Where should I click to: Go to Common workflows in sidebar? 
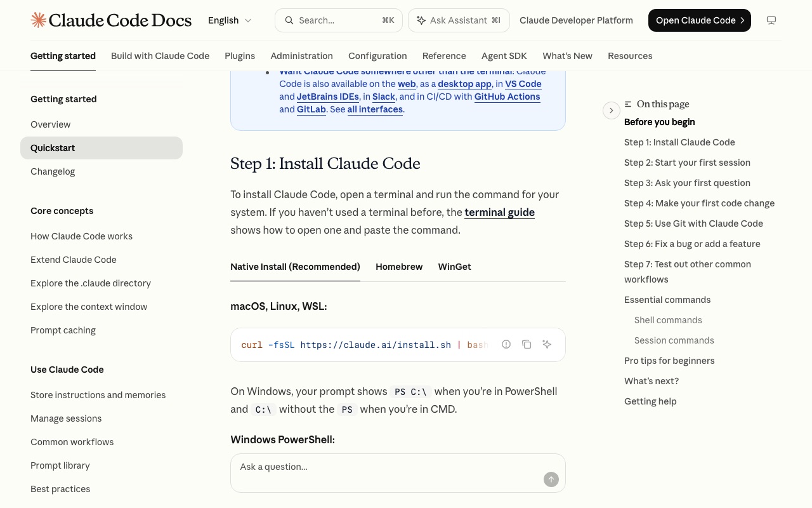pyautogui.click(x=101, y=442)
